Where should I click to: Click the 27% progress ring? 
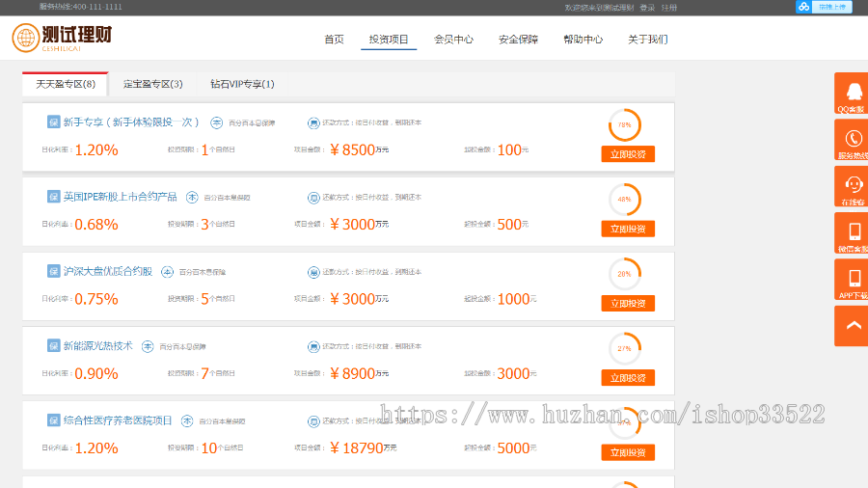(x=624, y=348)
